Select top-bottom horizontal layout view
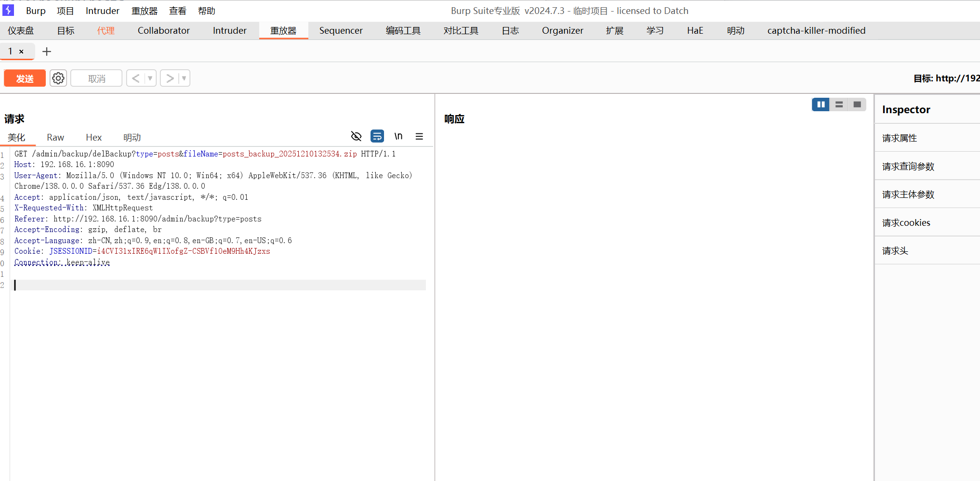Image resolution: width=980 pixels, height=481 pixels. (839, 104)
